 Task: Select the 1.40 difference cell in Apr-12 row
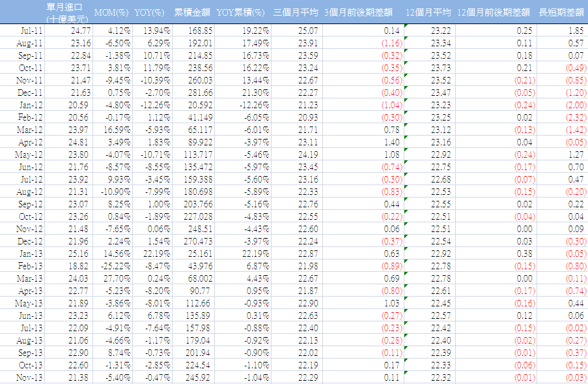pyautogui.click(x=392, y=142)
